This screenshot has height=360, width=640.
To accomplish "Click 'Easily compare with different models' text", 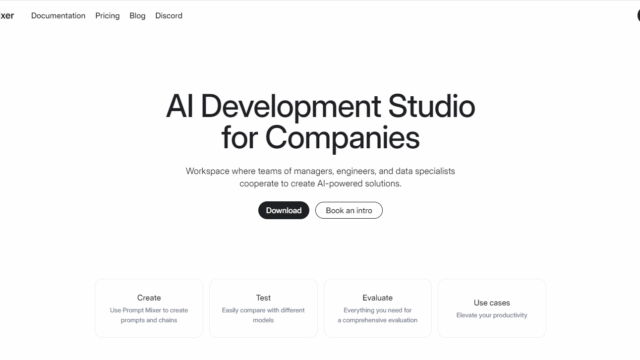I will [x=263, y=315].
